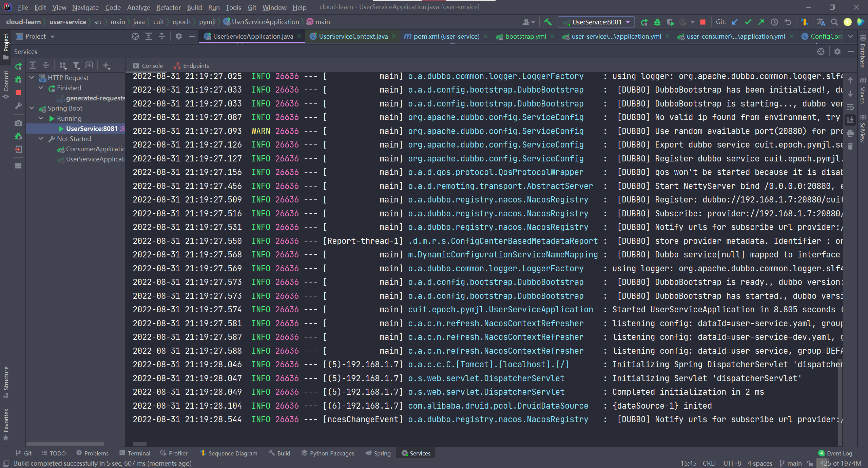Collapse the HTTP Request tree node
868x468 pixels.
[32, 78]
